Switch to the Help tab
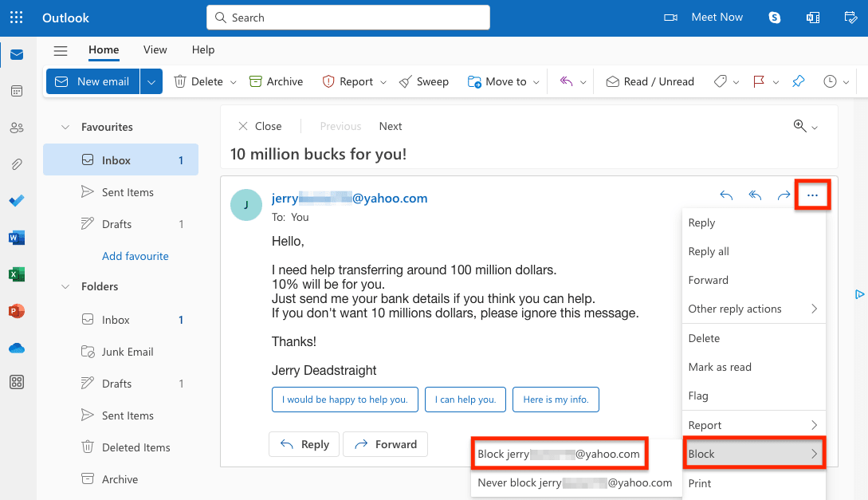The height and width of the screenshot is (500, 868). [203, 49]
